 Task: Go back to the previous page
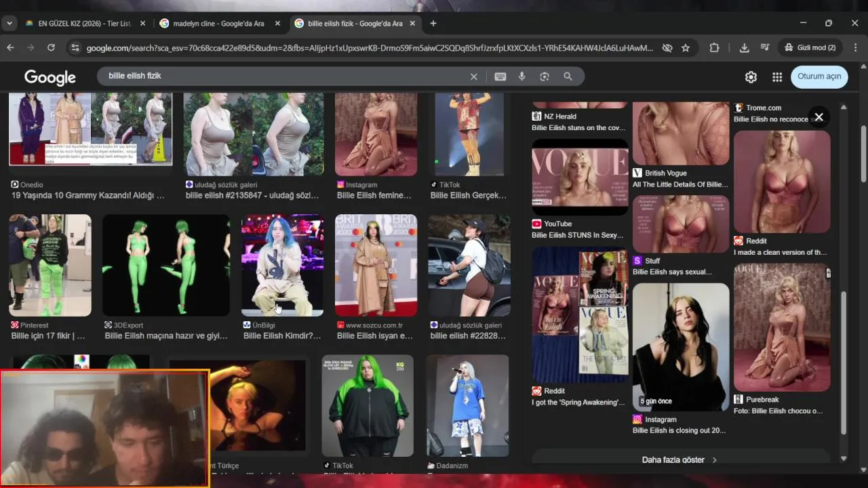(x=10, y=47)
